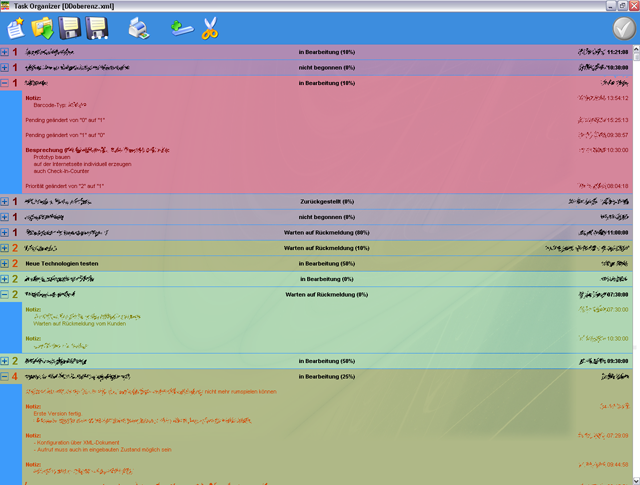Screen dimensions: 640x485
Task: Click the Barcode-Typ note line
Action: pos(60,105)
